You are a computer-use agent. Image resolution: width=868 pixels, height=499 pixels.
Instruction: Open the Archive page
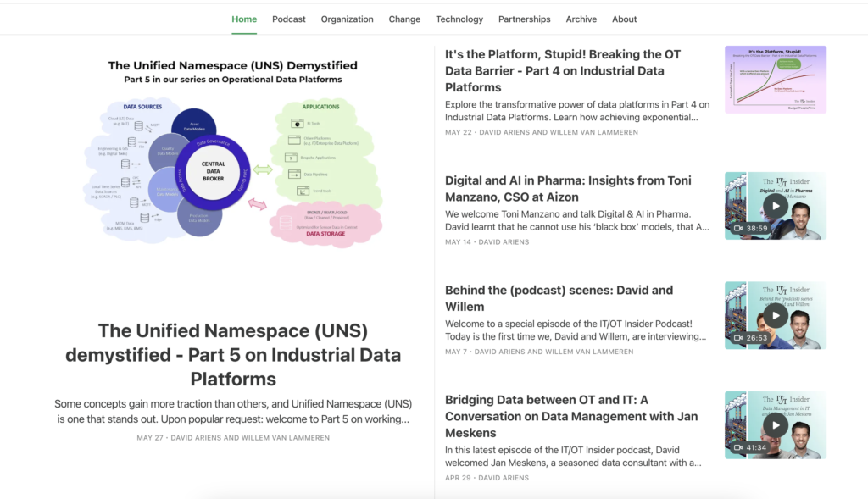click(x=581, y=19)
